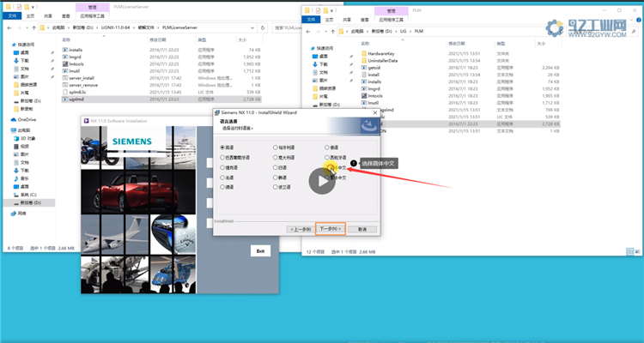Open 文件 menu in PLMLicenseServer window
This screenshot has height=343, width=644.
[12, 16]
